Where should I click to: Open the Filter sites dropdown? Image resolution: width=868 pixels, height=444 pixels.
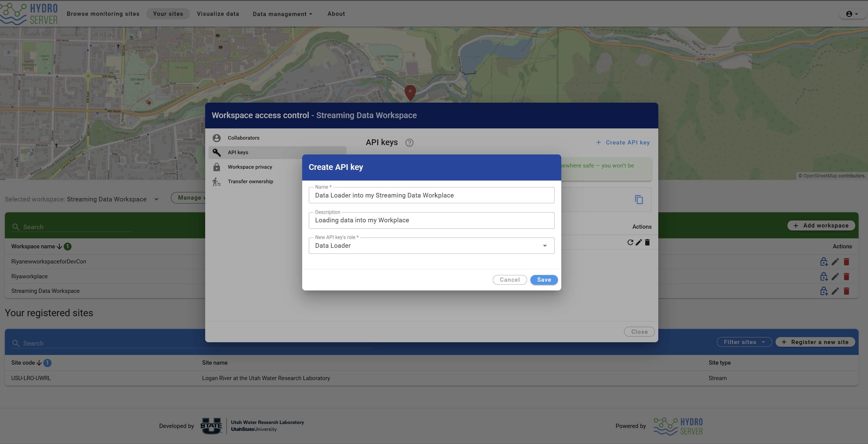[744, 342]
